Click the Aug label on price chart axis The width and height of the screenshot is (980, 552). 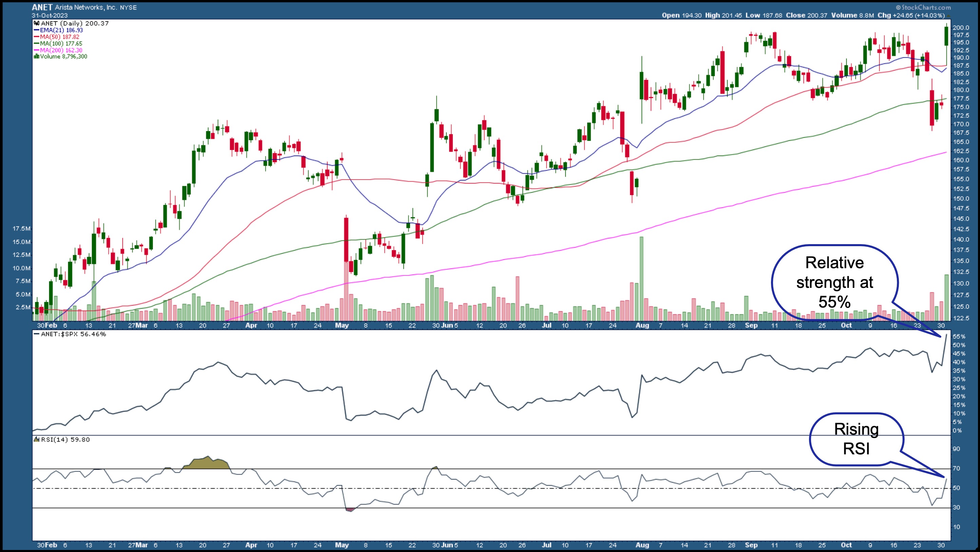pyautogui.click(x=642, y=326)
